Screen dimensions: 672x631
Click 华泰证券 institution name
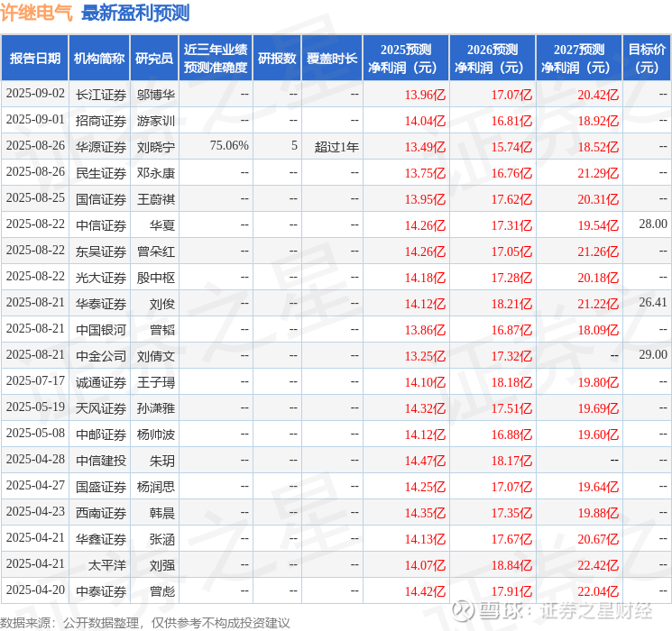pos(101,304)
